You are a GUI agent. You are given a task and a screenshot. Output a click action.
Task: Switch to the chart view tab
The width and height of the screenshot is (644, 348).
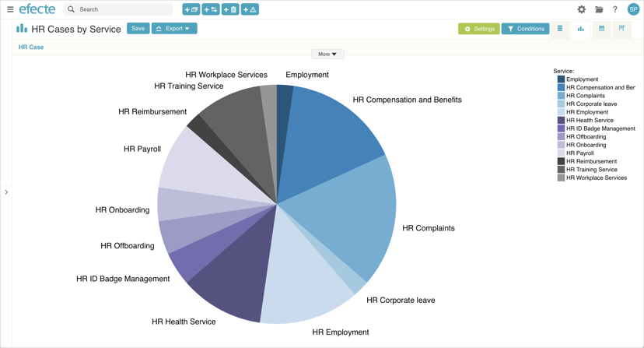581,29
